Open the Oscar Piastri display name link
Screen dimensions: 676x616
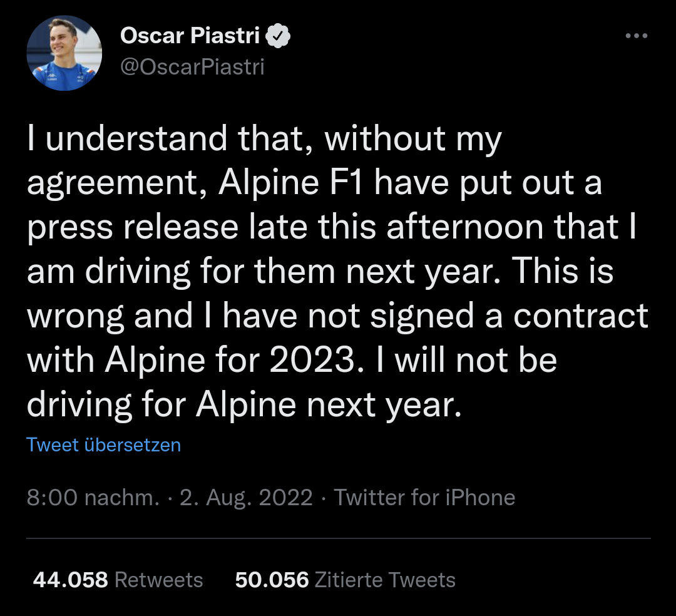(x=190, y=37)
